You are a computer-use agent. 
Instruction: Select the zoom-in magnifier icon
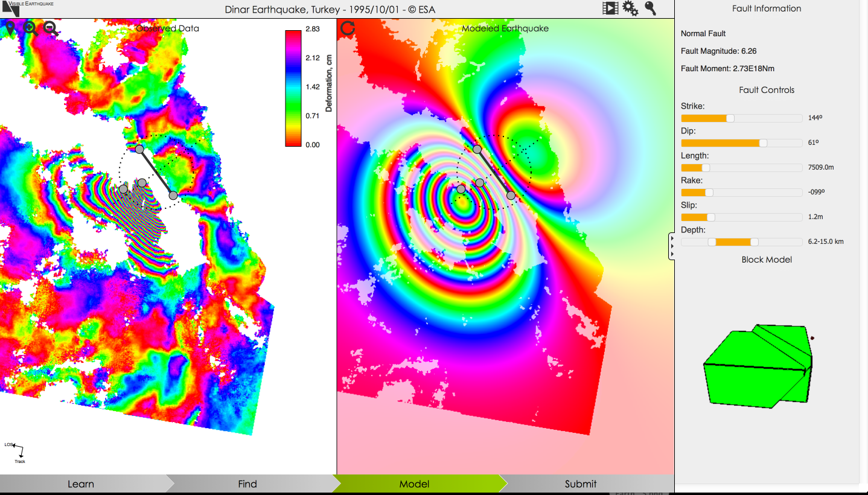(29, 28)
